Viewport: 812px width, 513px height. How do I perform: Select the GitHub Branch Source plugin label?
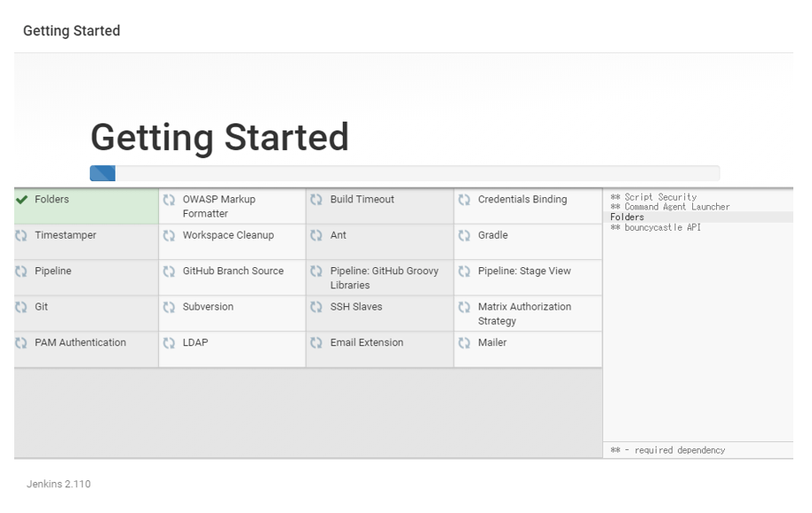click(x=233, y=272)
